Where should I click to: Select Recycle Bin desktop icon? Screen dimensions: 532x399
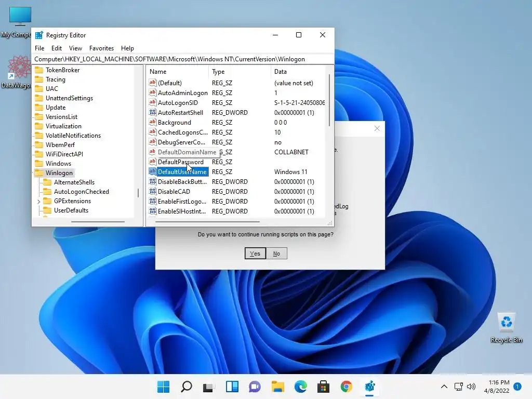pos(506,327)
